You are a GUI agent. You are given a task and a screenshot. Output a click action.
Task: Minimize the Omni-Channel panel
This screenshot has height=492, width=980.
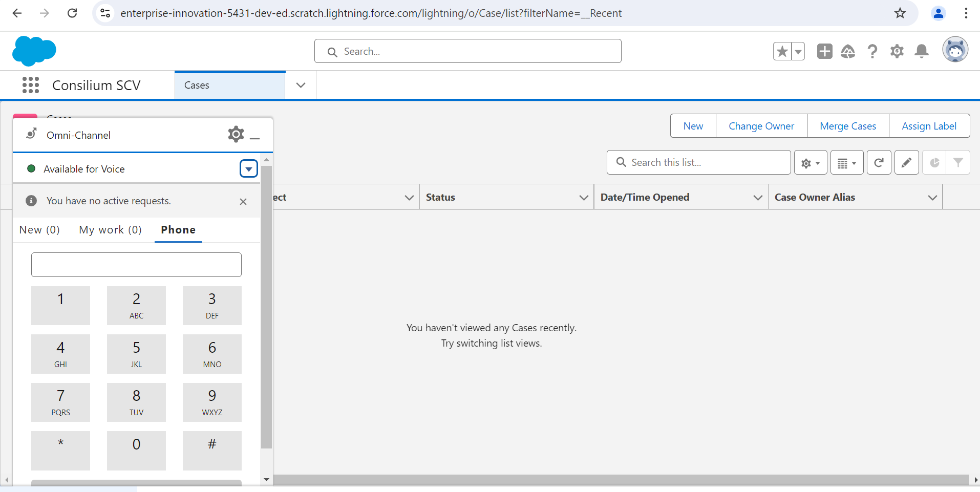(x=255, y=136)
